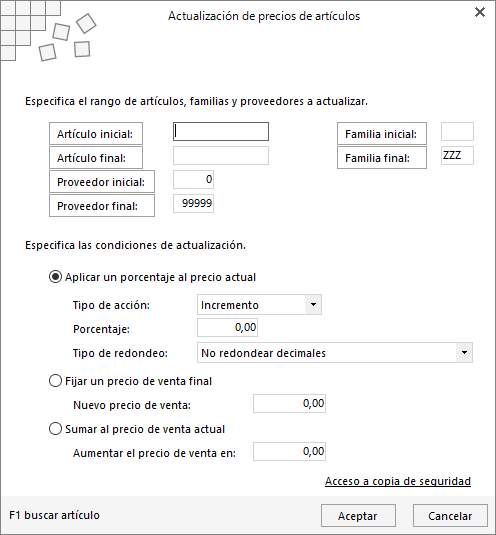Click the Artículo inicial label button
Screen dimensions: 496x535
pos(96,133)
